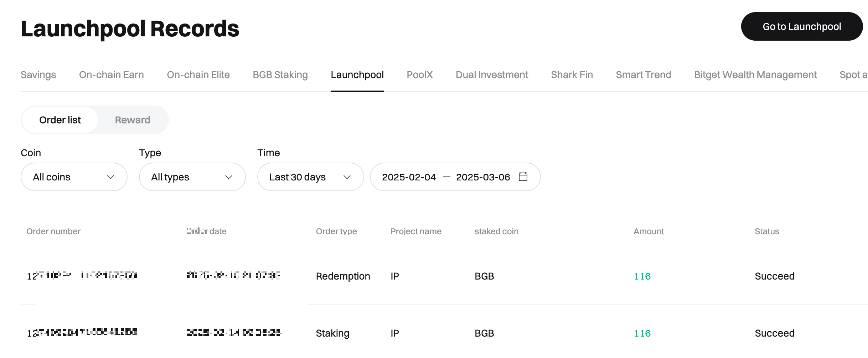Screen dimensions: 868x358
Task: Open Bitget Wealth Management tab
Action: [x=755, y=75]
